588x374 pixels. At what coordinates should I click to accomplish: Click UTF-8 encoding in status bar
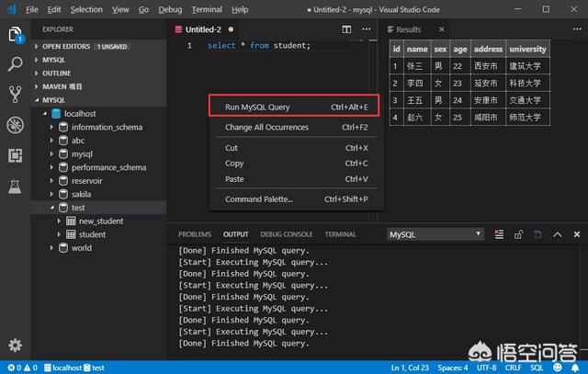click(x=486, y=368)
